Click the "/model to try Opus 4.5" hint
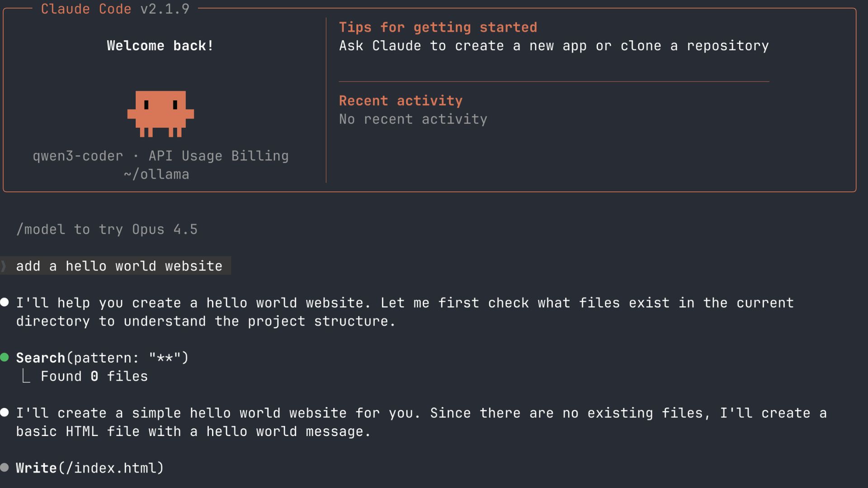This screenshot has height=488, width=868. [107, 229]
